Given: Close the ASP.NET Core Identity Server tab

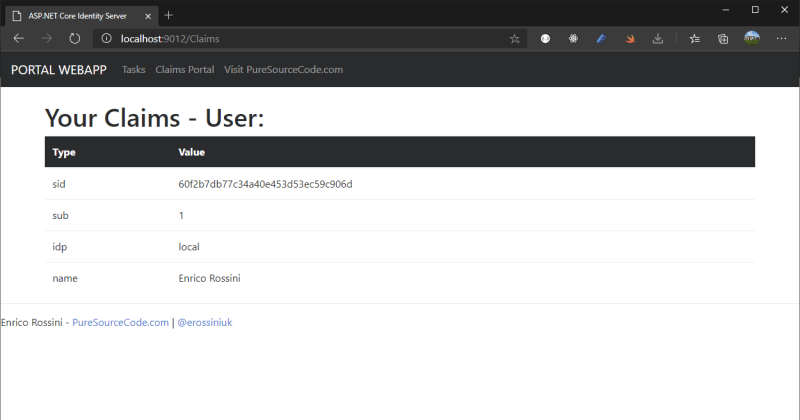Looking at the screenshot, I should (x=148, y=16).
